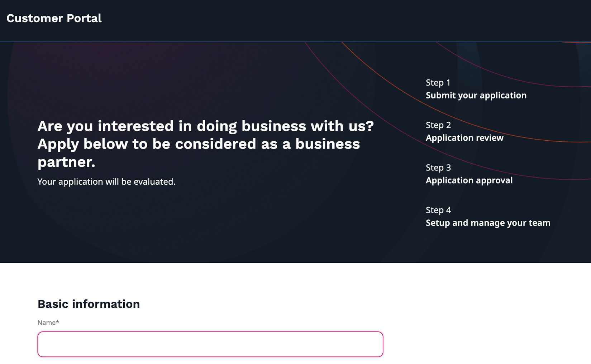Screen dimensions: 591x364
Task: Select Step 3 Application approval
Action: click(x=469, y=174)
